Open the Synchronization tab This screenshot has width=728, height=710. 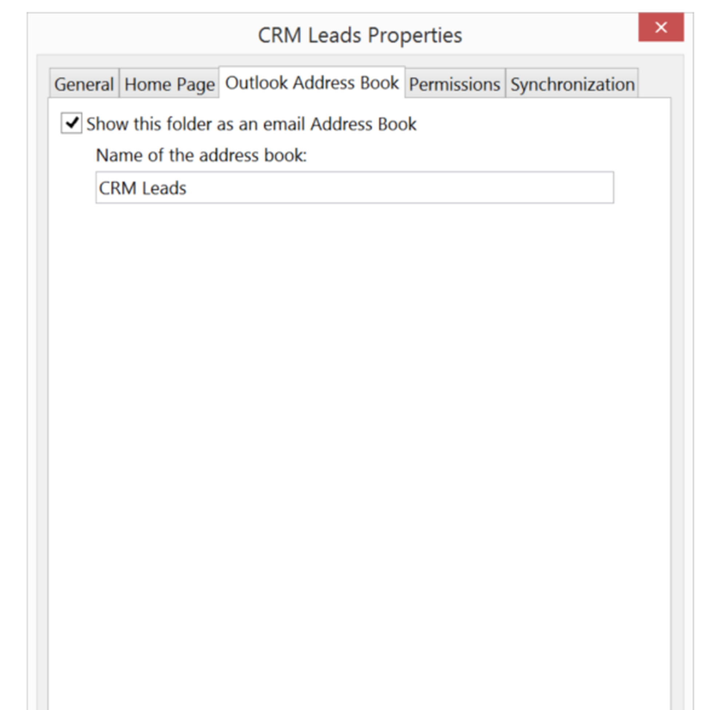tap(572, 84)
